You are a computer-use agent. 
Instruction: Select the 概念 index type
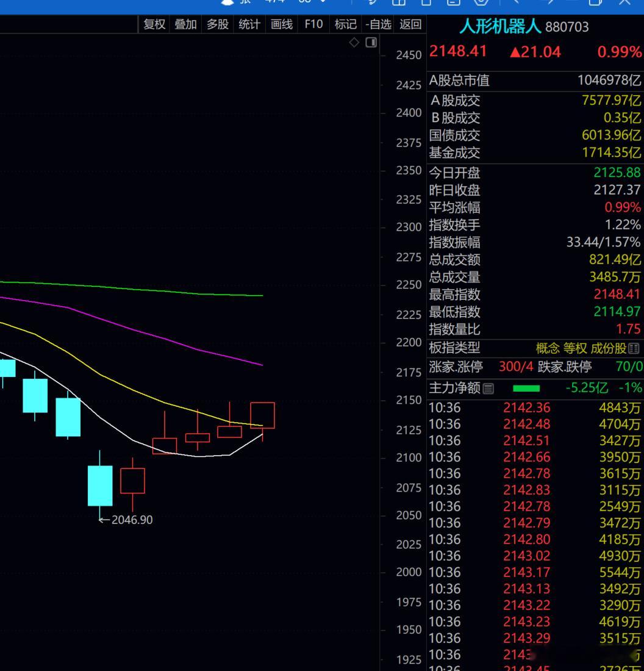tap(548, 348)
